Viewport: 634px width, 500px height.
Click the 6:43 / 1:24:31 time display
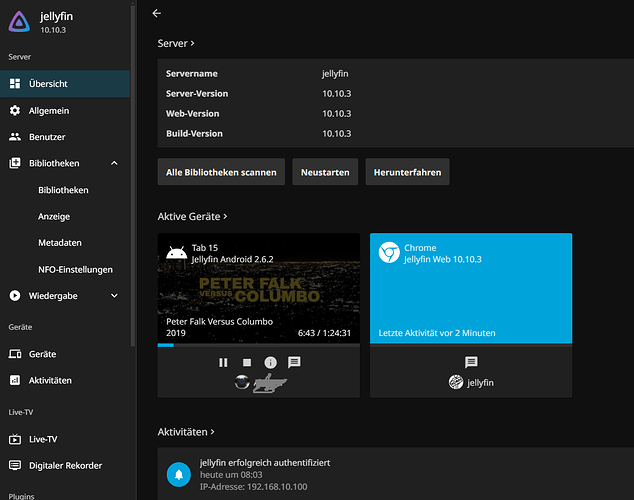[324, 333]
